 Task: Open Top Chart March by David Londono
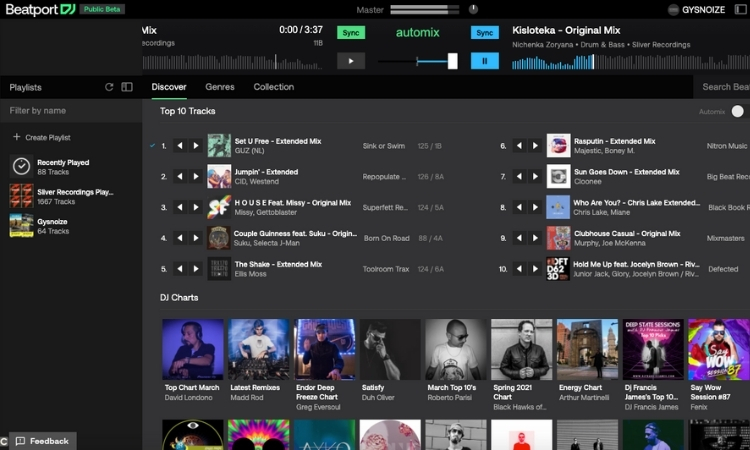tap(193, 349)
